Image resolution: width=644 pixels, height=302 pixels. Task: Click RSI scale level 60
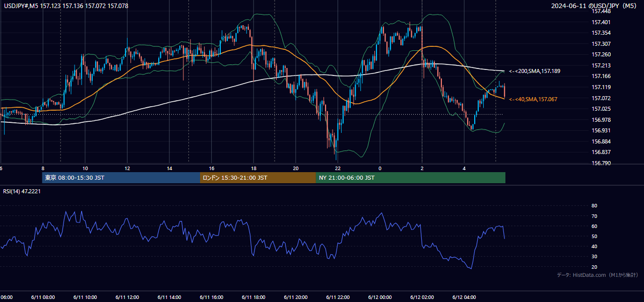pos(594,226)
